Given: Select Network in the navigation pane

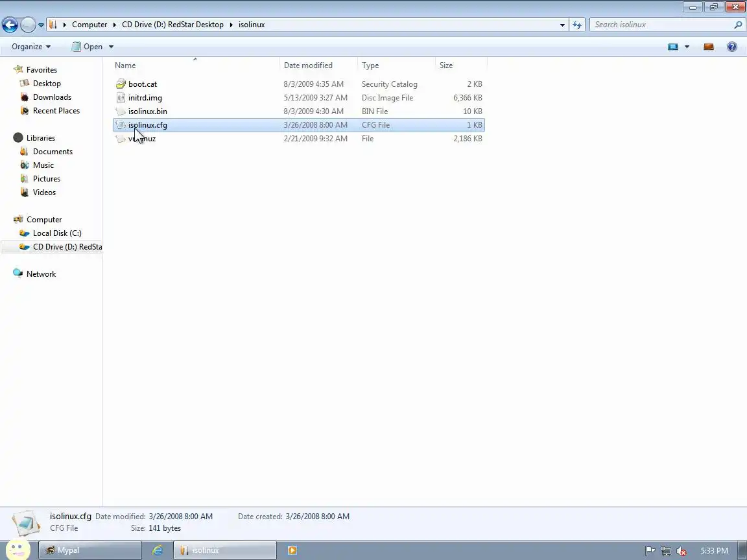Looking at the screenshot, I should (x=41, y=274).
